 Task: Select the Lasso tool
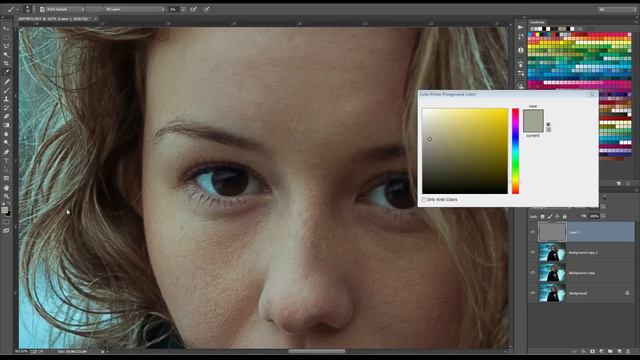coord(6,46)
